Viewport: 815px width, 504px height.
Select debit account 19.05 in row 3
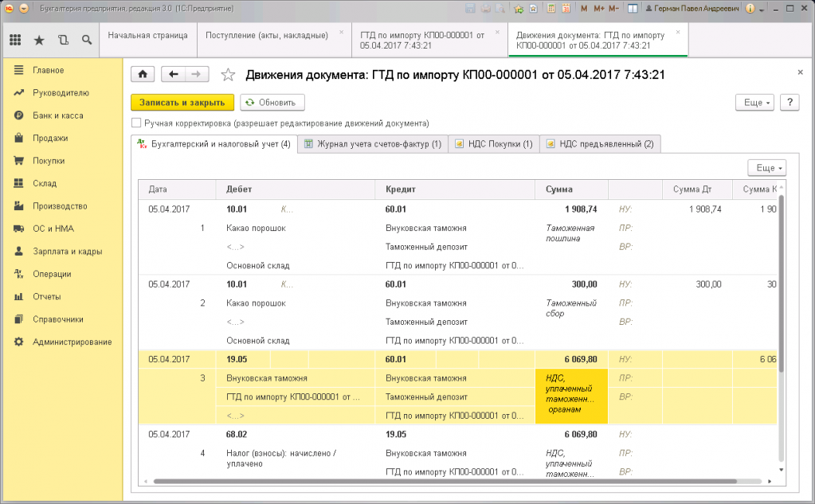tap(237, 359)
